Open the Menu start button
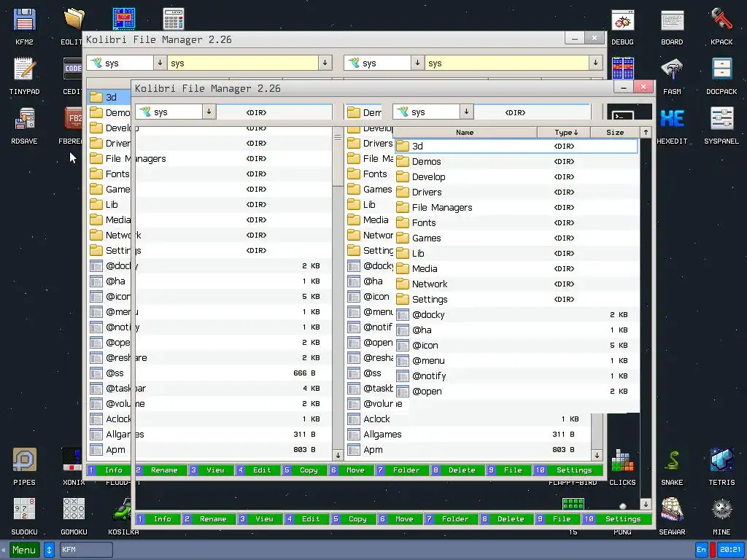Viewport: 747px width, 560px height. pyautogui.click(x=24, y=550)
